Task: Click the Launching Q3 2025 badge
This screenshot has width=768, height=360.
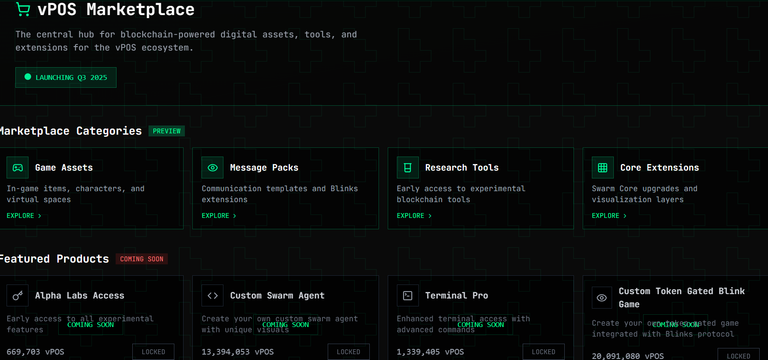Action: tap(66, 77)
